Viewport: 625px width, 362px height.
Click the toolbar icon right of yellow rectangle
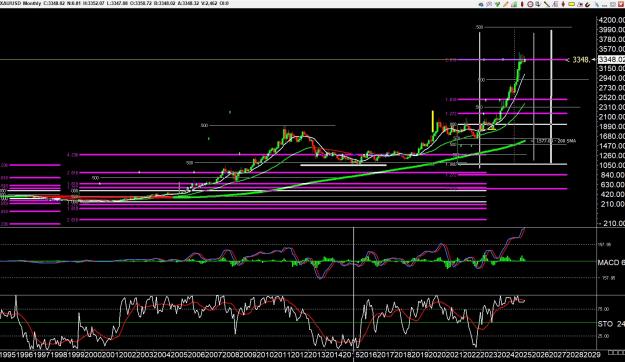coord(580,4)
